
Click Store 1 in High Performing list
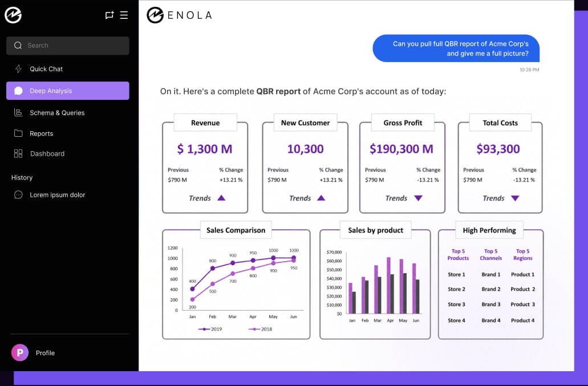456,275
